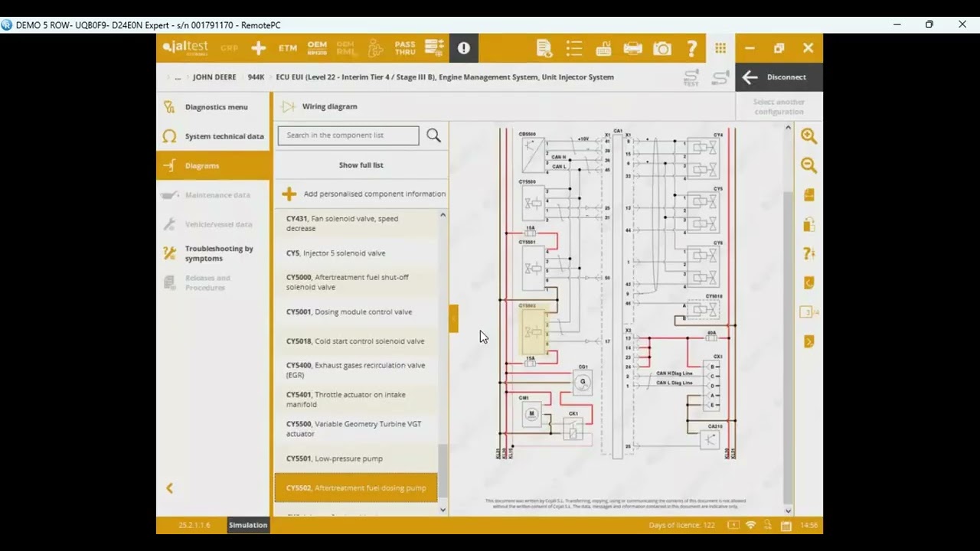Click the highlighted CY5502 component in diagram
Viewport: 980px width, 551px height.
pyautogui.click(x=534, y=331)
